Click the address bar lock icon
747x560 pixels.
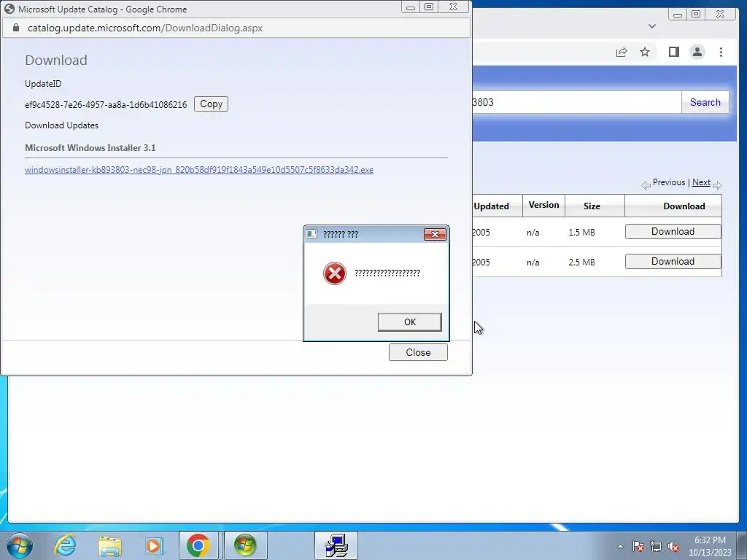[16, 28]
